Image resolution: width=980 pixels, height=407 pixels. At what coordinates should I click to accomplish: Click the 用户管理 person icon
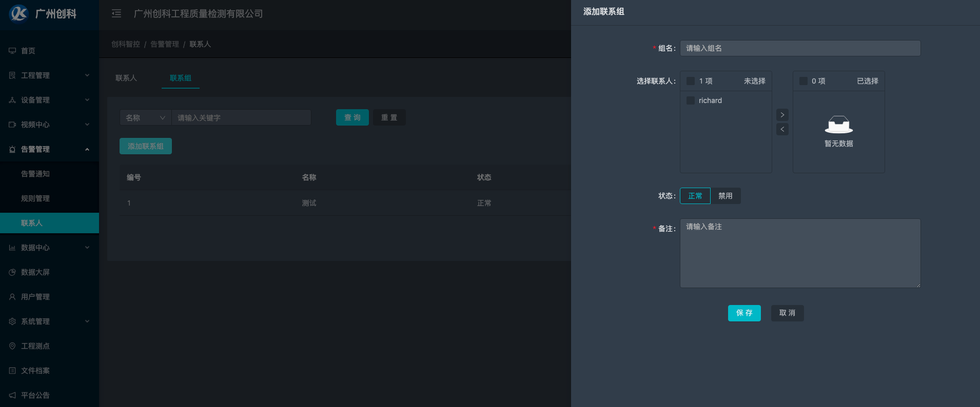(x=12, y=297)
